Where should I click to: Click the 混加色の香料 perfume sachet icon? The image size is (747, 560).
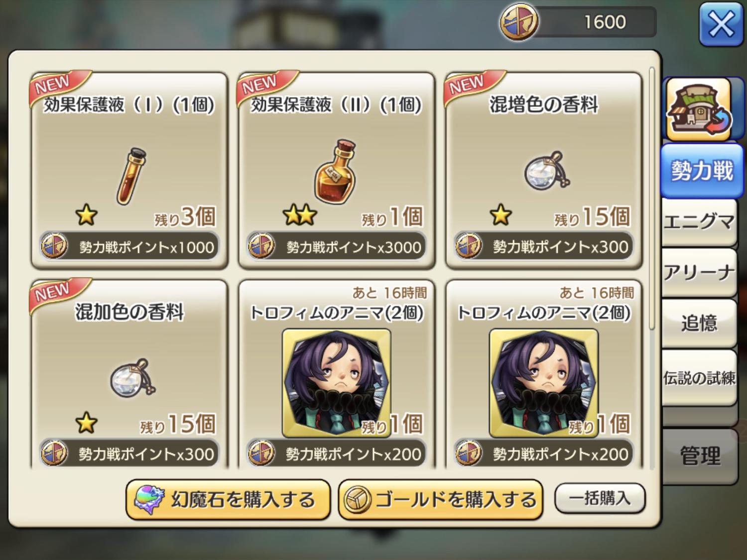[x=132, y=378]
